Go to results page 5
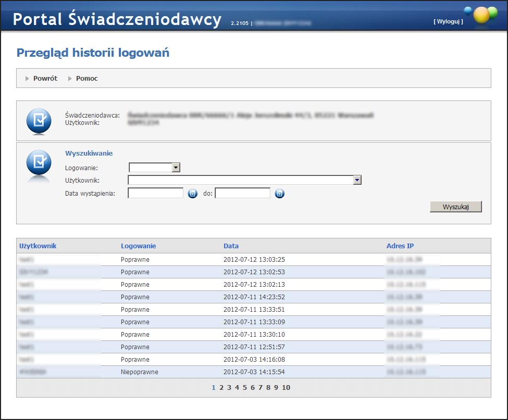 pos(244,387)
